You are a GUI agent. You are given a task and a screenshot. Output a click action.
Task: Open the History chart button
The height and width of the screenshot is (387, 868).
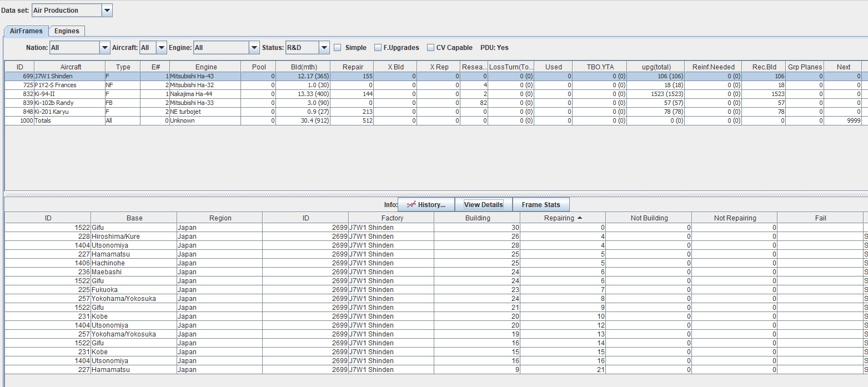tap(426, 204)
